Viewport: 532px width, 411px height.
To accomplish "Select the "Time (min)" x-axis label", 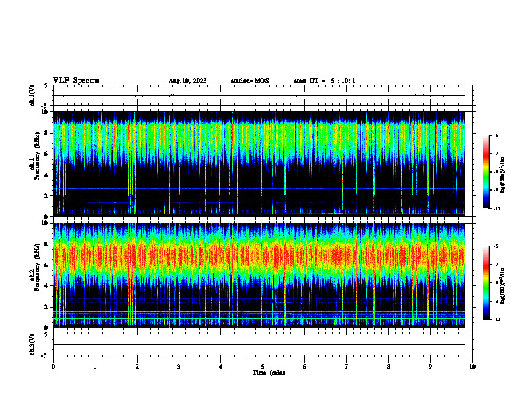I will tap(269, 373).
